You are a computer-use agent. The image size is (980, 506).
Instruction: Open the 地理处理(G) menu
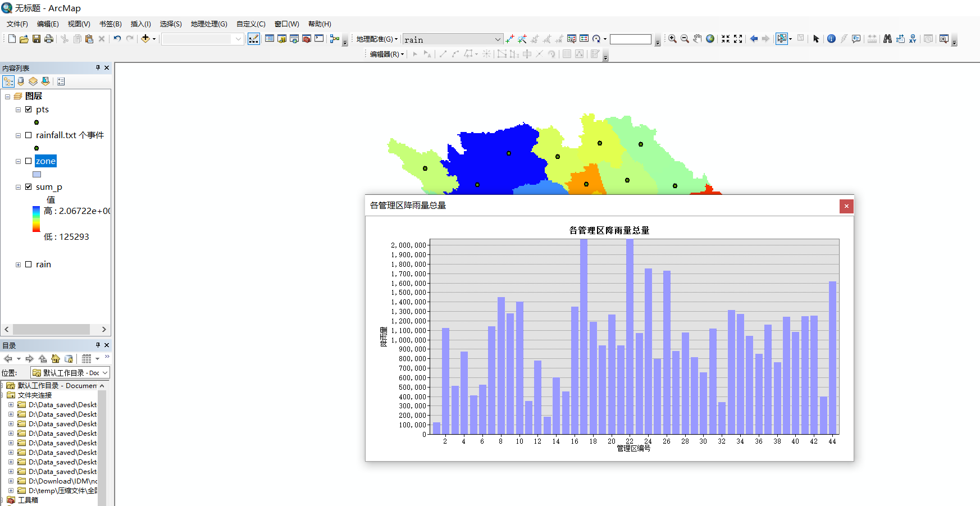[209, 24]
